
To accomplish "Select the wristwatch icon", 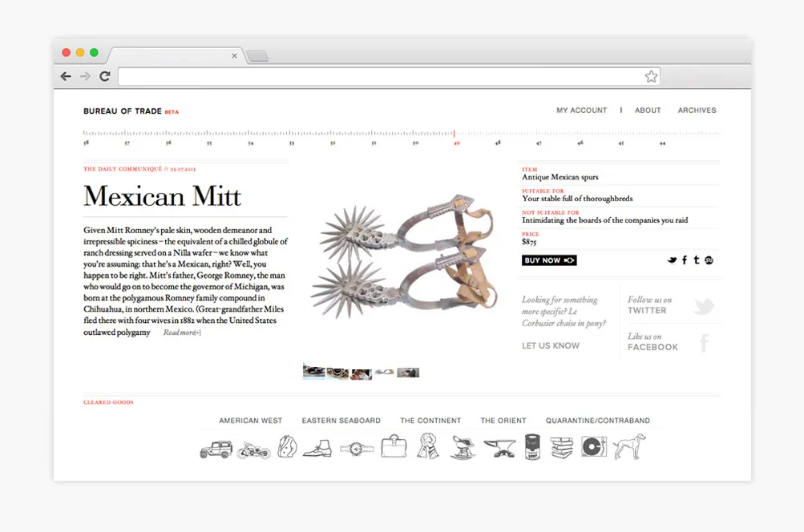I will (x=357, y=449).
